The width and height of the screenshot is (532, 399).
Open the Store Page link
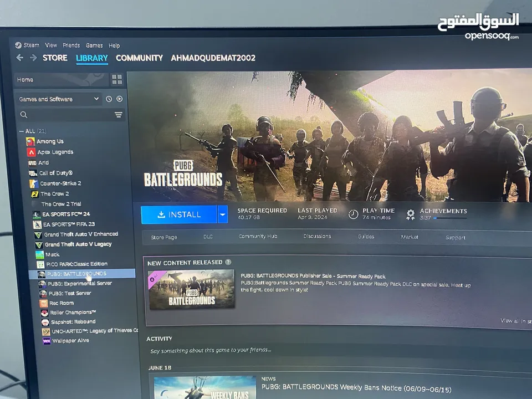(164, 237)
